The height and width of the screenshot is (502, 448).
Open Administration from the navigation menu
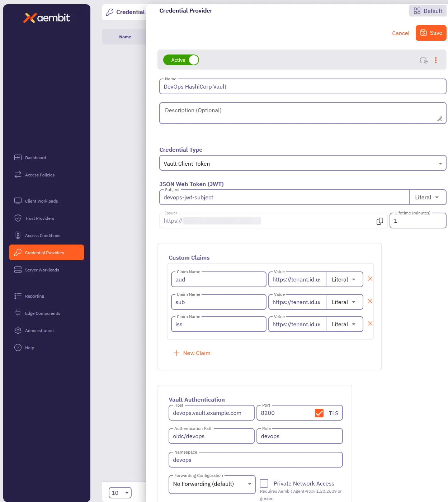39,331
